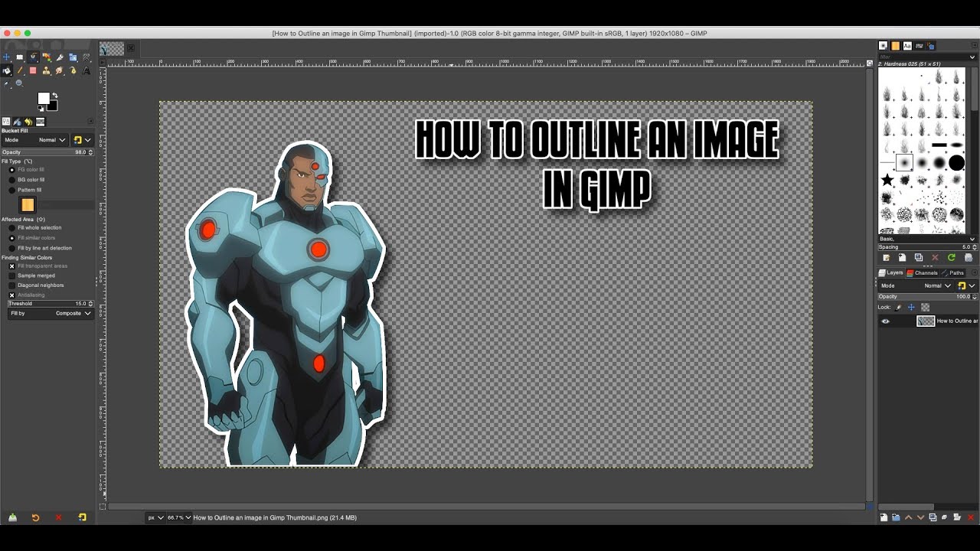The width and height of the screenshot is (980, 551).
Task: Switch to the Layers tab
Action: pyautogui.click(x=890, y=272)
